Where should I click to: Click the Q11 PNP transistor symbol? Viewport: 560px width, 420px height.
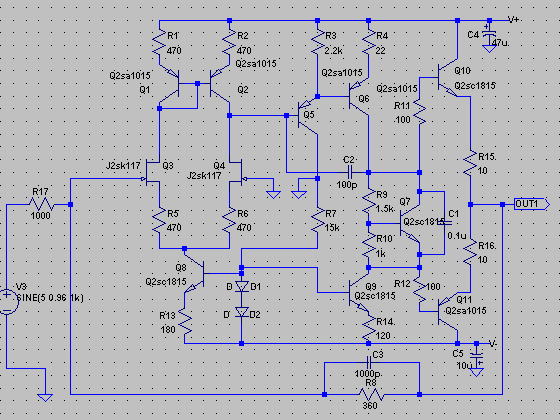click(448, 311)
